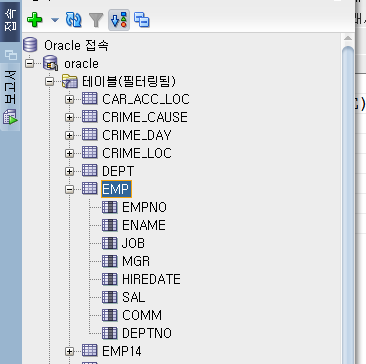Toggle the schema browser sort icon
Viewport: 366px width, 364px height.
[119, 20]
